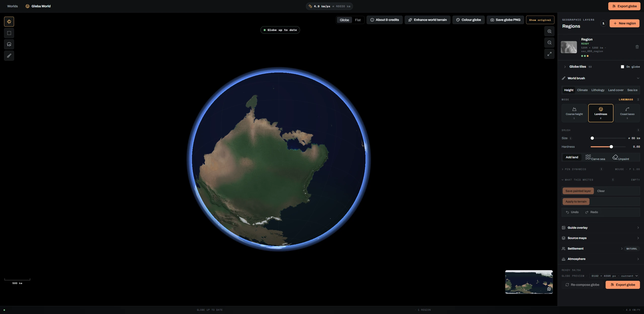Image resolution: width=644 pixels, height=314 pixels.
Task: Open the Climate brush tab
Action: pyautogui.click(x=582, y=90)
